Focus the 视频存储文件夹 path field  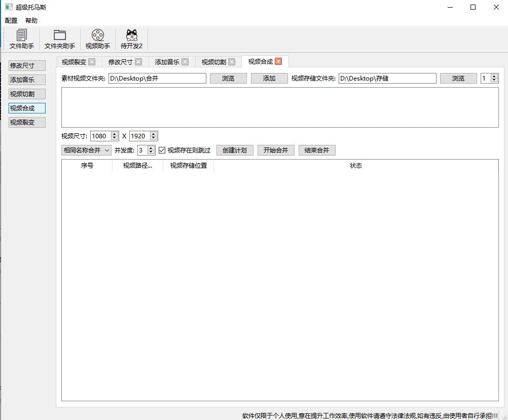(387, 79)
